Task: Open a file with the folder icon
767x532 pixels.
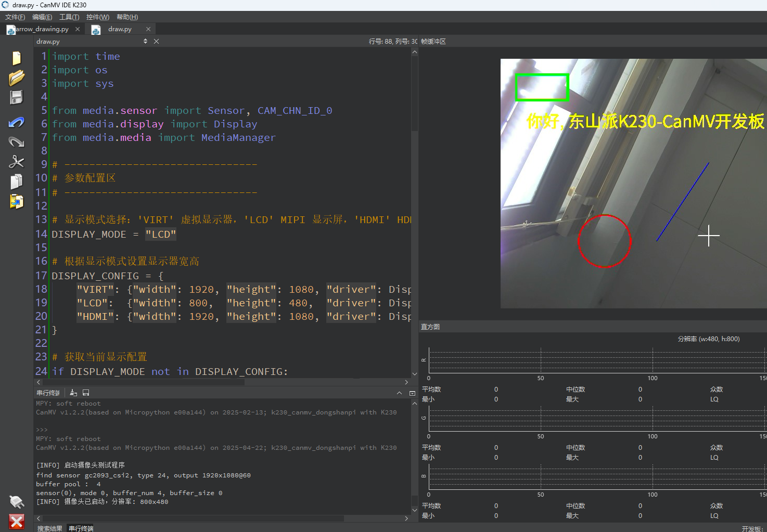Action: pos(17,77)
